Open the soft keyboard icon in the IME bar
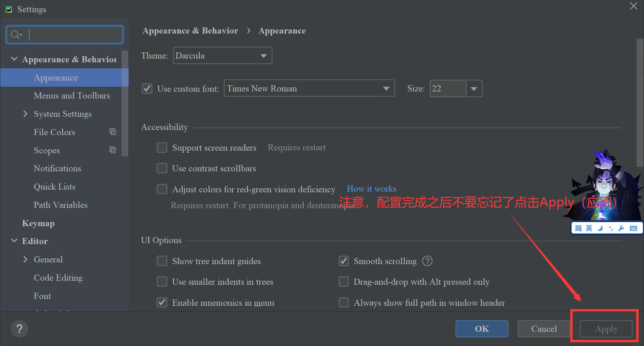This screenshot has width=644, height=346. tap(633, 228)
